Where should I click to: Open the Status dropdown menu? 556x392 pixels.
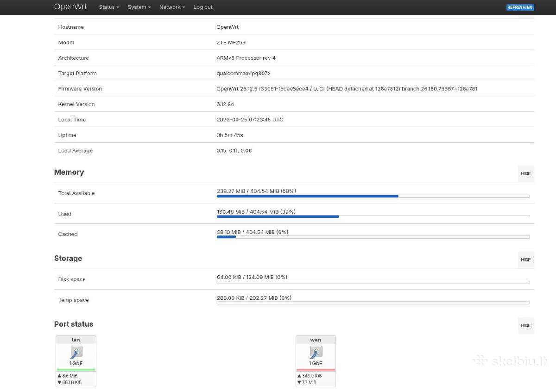109,7
